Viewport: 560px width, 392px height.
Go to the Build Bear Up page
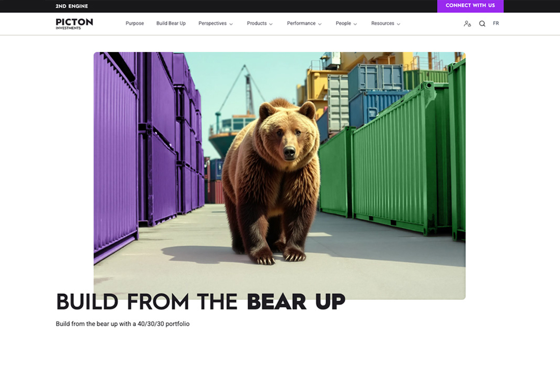[x=171, y=23]
